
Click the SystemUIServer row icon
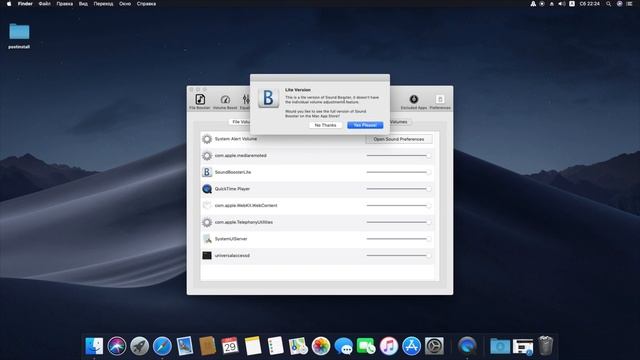pos(207,239)
